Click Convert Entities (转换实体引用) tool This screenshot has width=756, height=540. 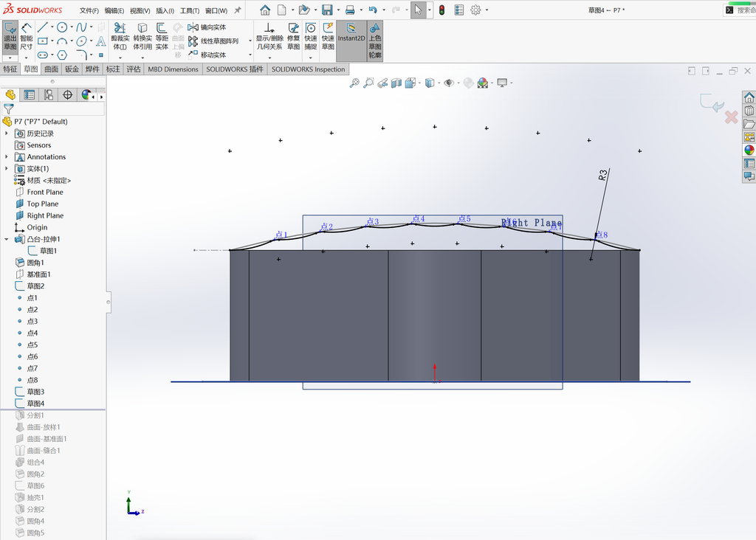click(142, 37)
